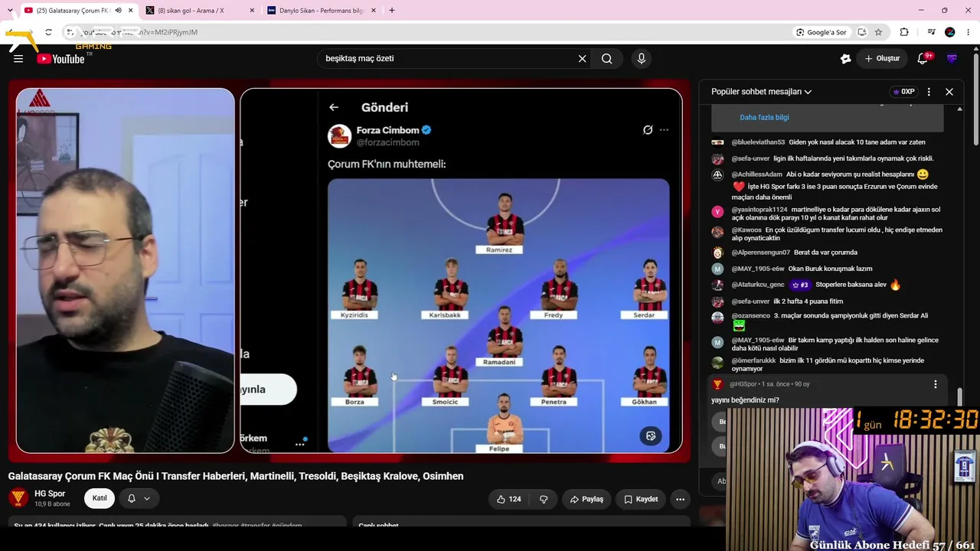Viewport: 980px width, 551px height.
Task: Open a new browser tab
Action: (392, 11)
